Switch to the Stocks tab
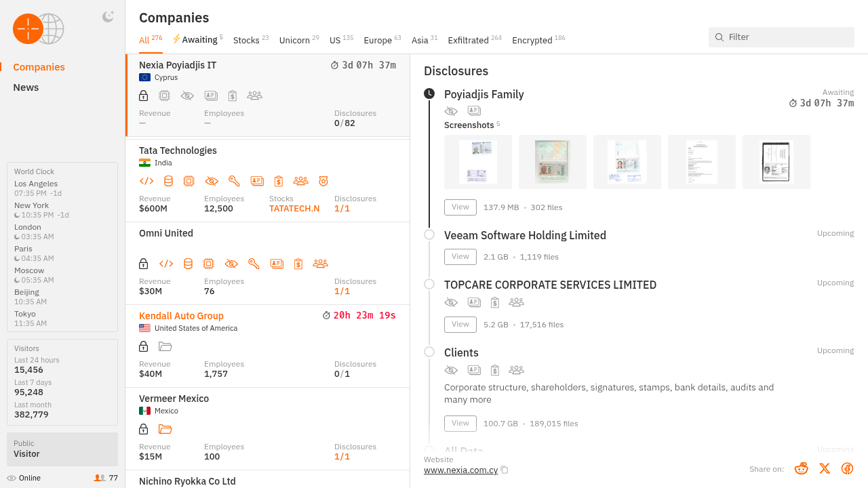The height and width of the screenshot is (488, 868). click(251, 40)
